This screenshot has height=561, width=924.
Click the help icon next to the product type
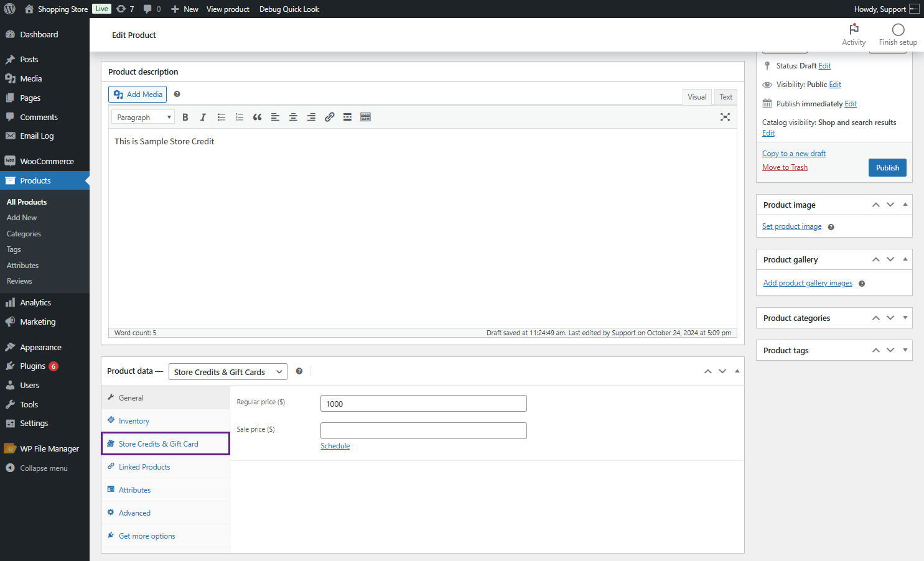(x=299, y=371)
